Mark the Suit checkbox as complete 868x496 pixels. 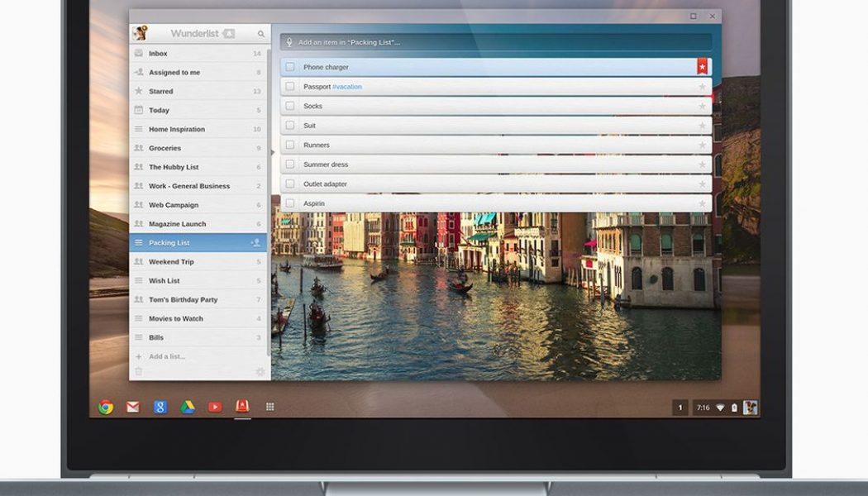click(289, 125)
